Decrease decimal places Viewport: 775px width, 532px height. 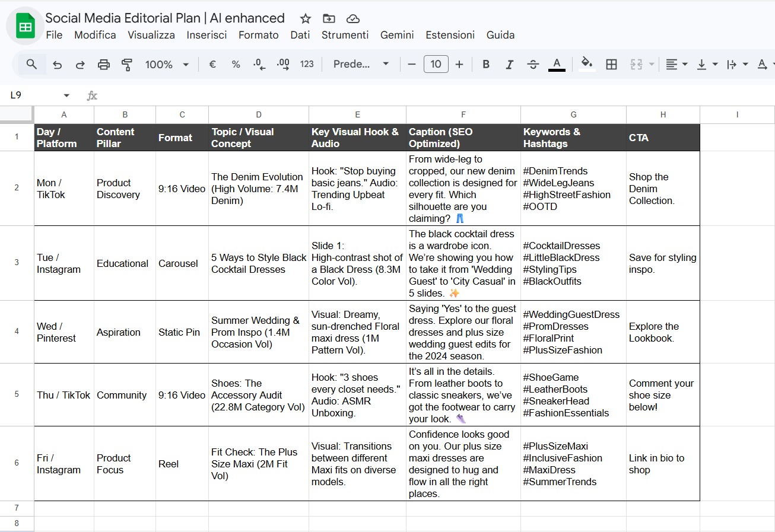259,64
